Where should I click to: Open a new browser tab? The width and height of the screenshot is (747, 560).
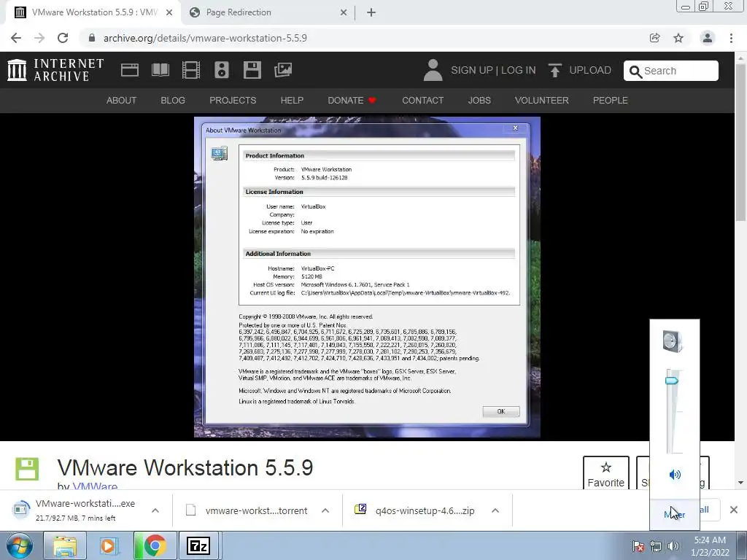tap(371, 13)
